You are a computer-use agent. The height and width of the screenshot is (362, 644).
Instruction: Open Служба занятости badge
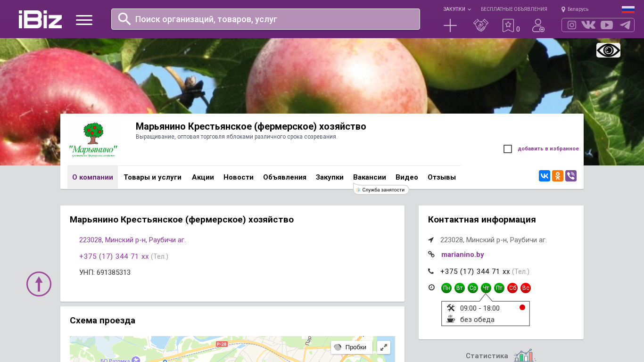point(381,189)
